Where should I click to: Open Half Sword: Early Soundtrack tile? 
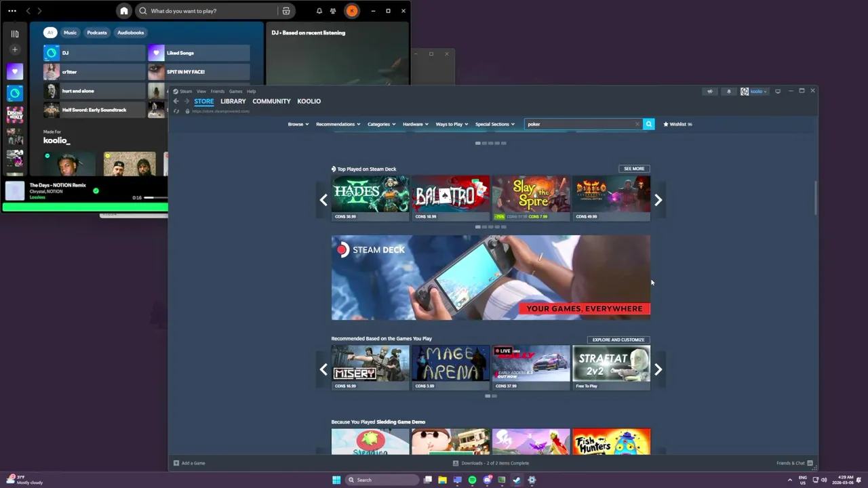tap(94, 110)
